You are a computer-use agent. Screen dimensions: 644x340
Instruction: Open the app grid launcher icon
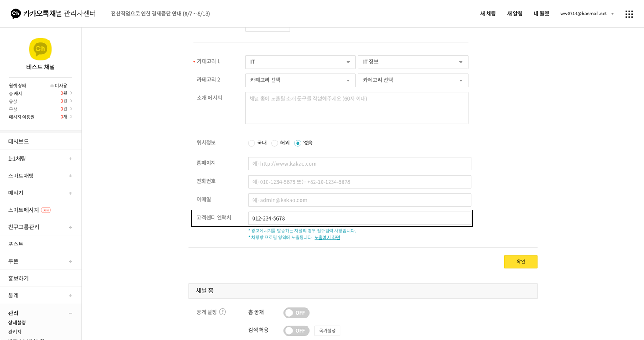(629, 14)
